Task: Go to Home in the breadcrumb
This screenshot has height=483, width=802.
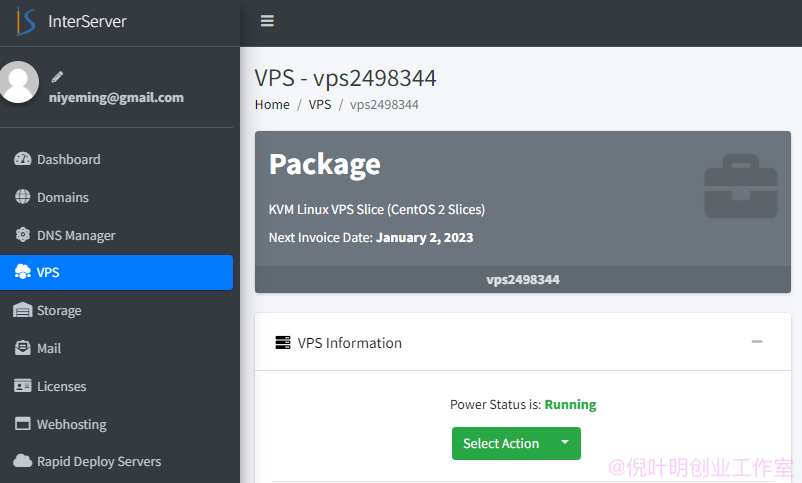Action: [x=272, y=104]
